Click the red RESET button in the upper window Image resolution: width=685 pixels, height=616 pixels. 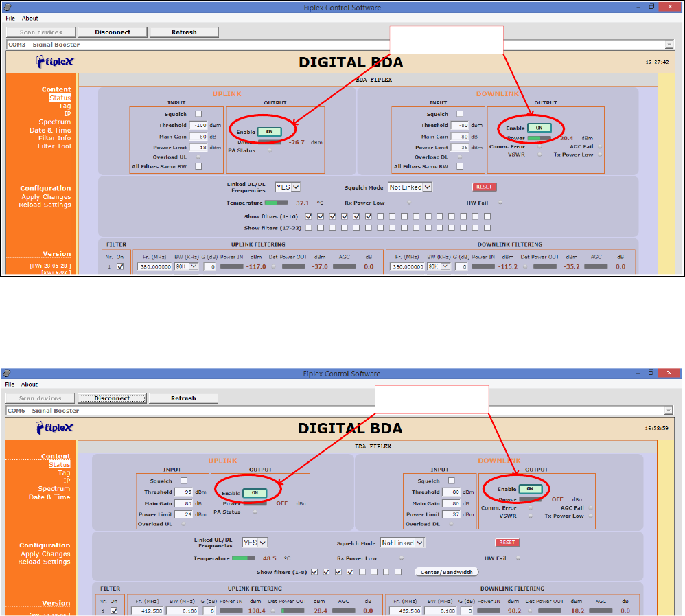coord(485,187)
